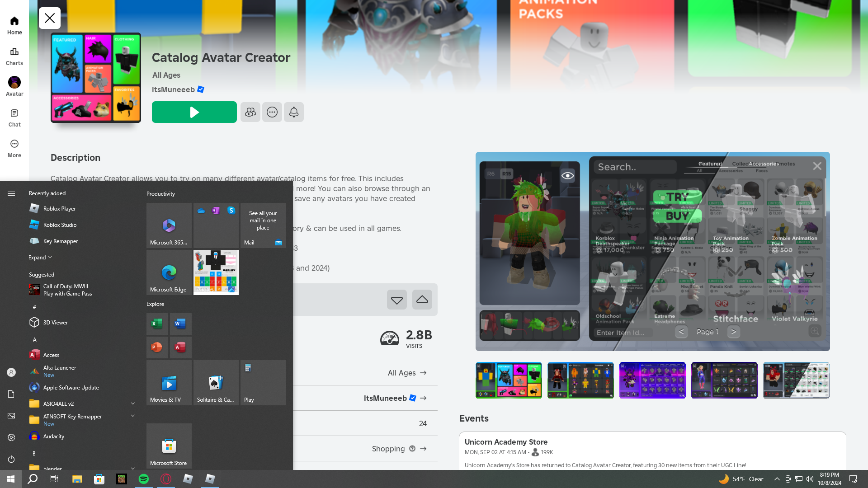Click the thumbs up vote button
Image resolution: width=868 pixels, height=488 pixels.
tap(422, 300)
